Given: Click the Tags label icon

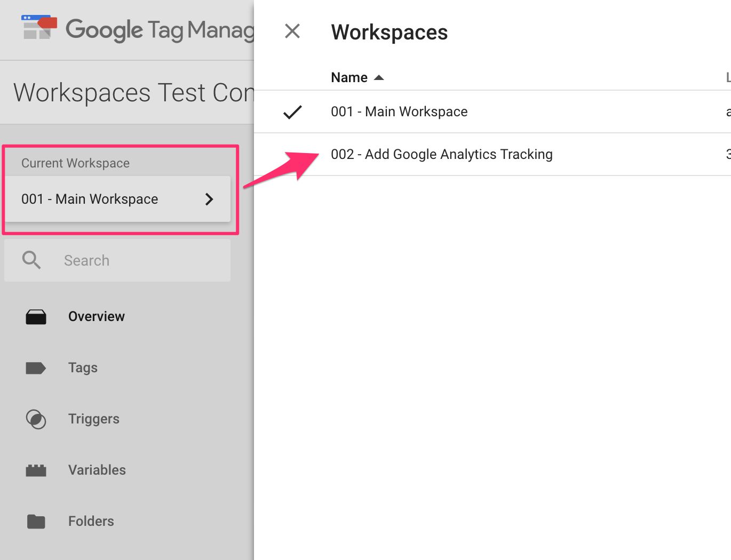Looking at the screenshot, I should click(x=36, y=368).
